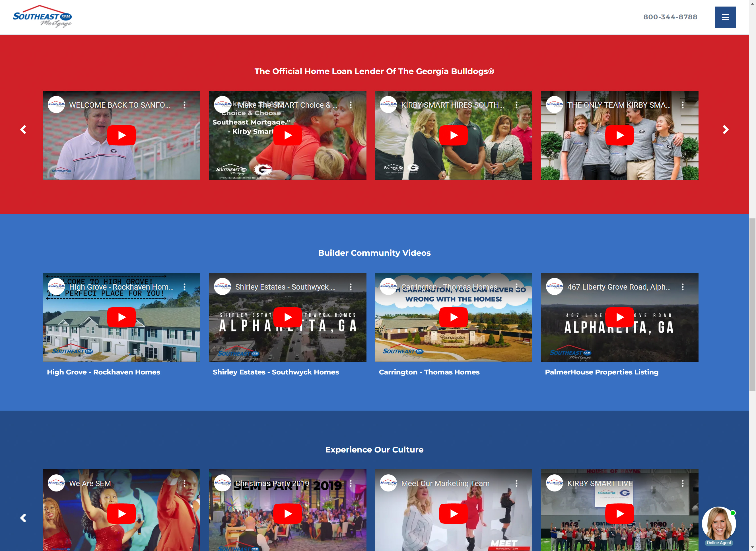This screenshot has width=756, height=551.
Task: Play High Grove Rockhaven Homes video
Action: 121,317
